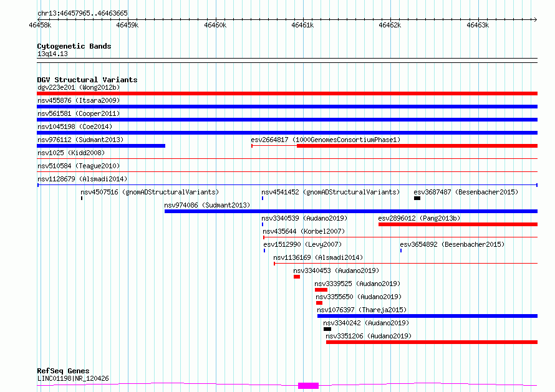Select the red dgv223e201 variant bar

coord(287,93)
